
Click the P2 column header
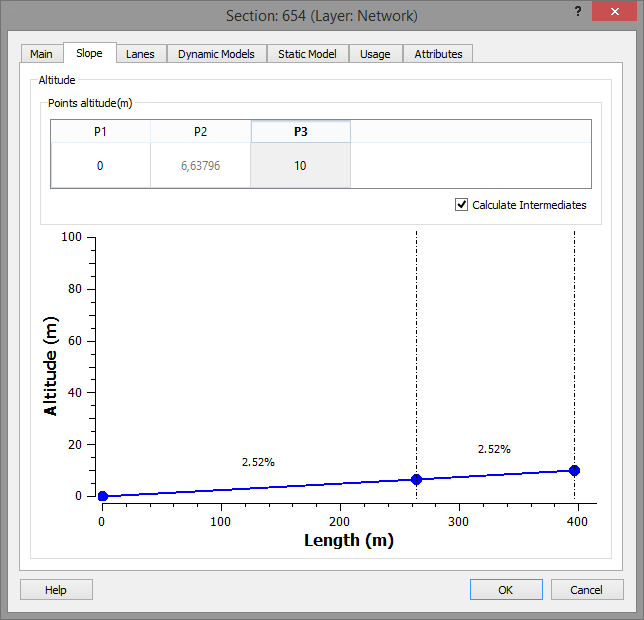coord(200,132)
